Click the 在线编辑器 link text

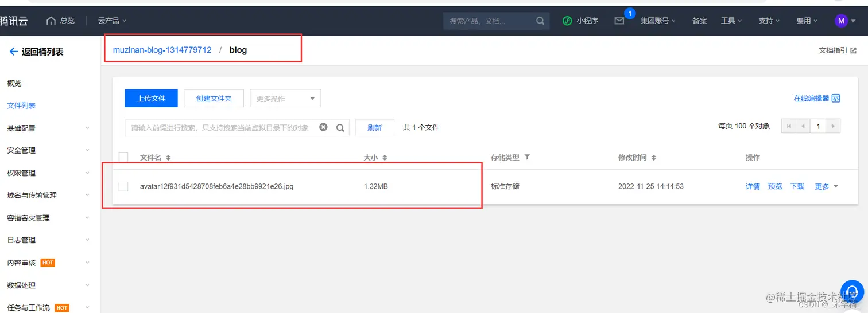coord(811,99)
